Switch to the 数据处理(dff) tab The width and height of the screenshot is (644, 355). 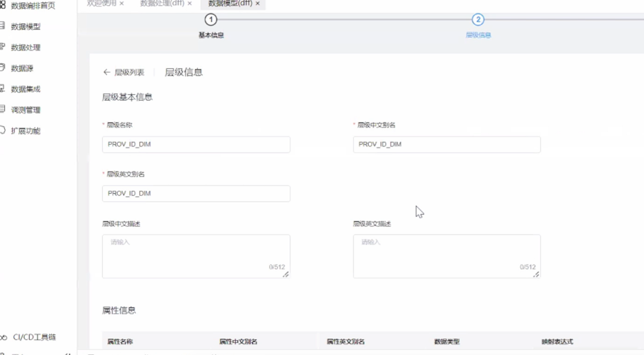pyautogui.click(x=162, y=3)
